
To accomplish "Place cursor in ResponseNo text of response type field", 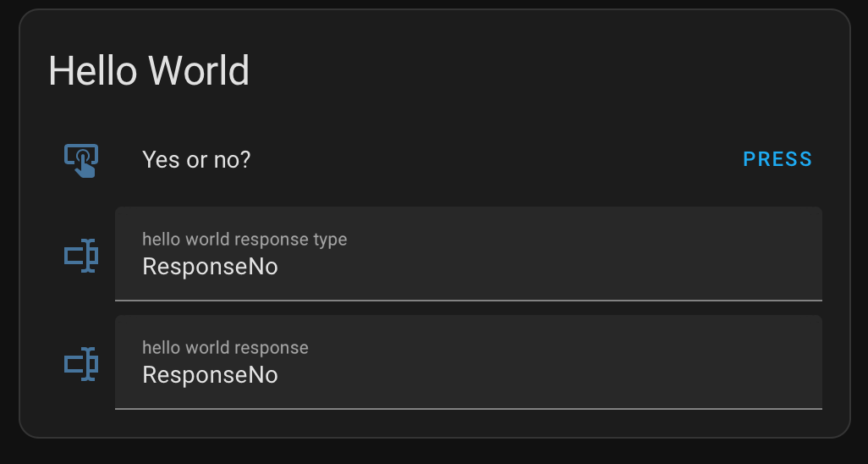I will click(210, 267).
